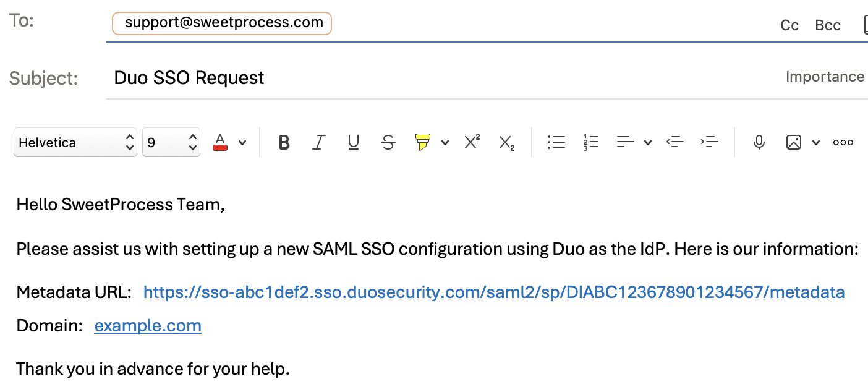Screen dimensions: 868x392
Task: Expand the text alignment dropdown
Action: click(x=647, y=142)
